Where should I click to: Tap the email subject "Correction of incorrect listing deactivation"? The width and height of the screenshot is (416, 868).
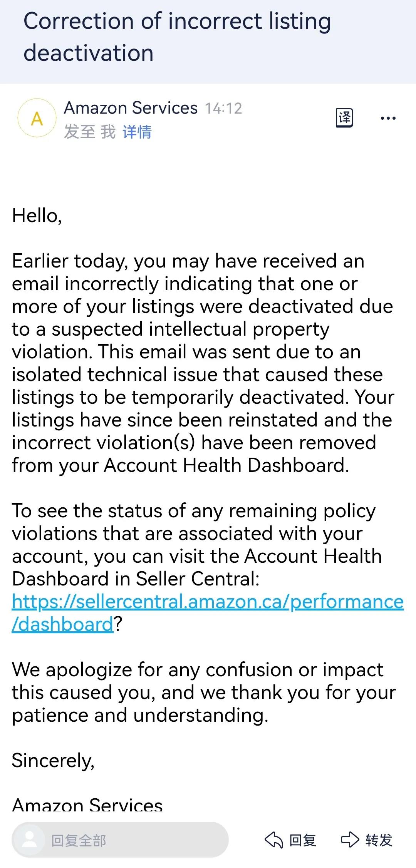pos(177,37)
